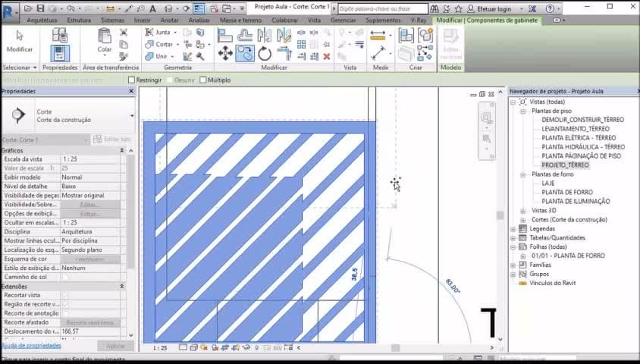Viewport: 640px width, 364px height.
Task: Toggle the Região de recorte visível checkbox
Action: [64, 304]
